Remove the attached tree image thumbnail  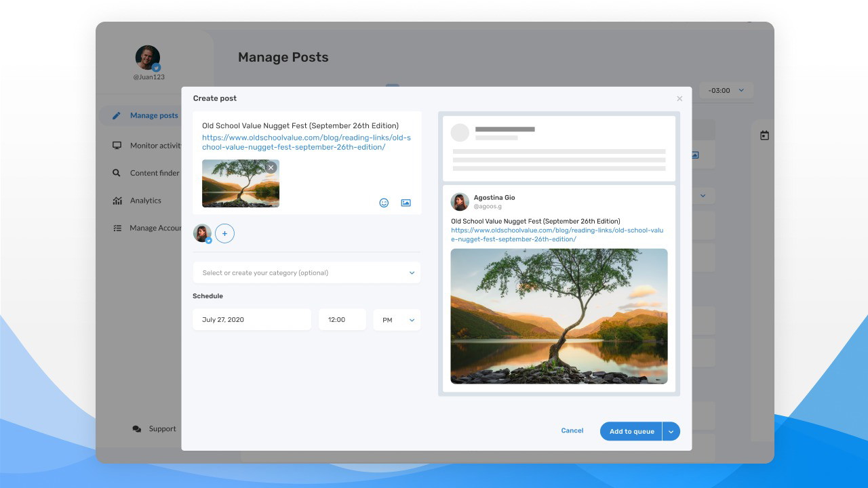click(271, 167)
